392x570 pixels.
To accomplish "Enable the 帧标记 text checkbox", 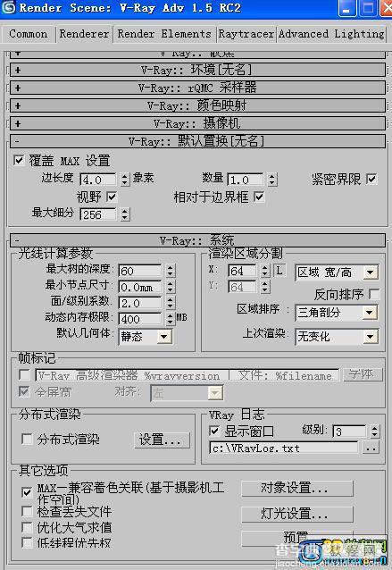I will 24,374.
